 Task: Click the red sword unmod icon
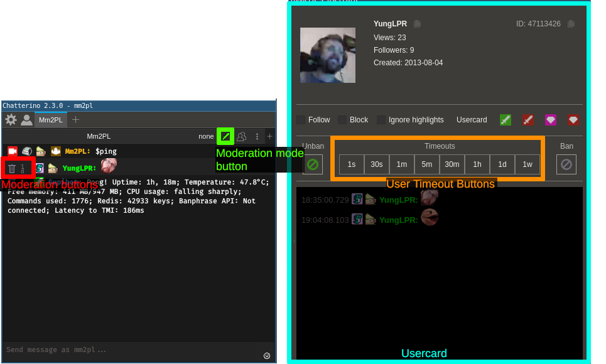[528, 120]
